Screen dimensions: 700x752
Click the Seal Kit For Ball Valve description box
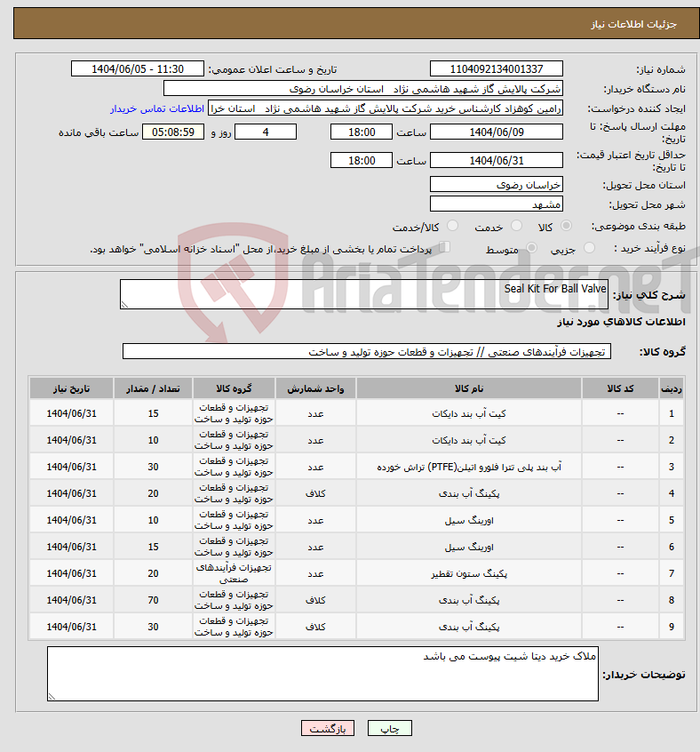coord(364,294)
